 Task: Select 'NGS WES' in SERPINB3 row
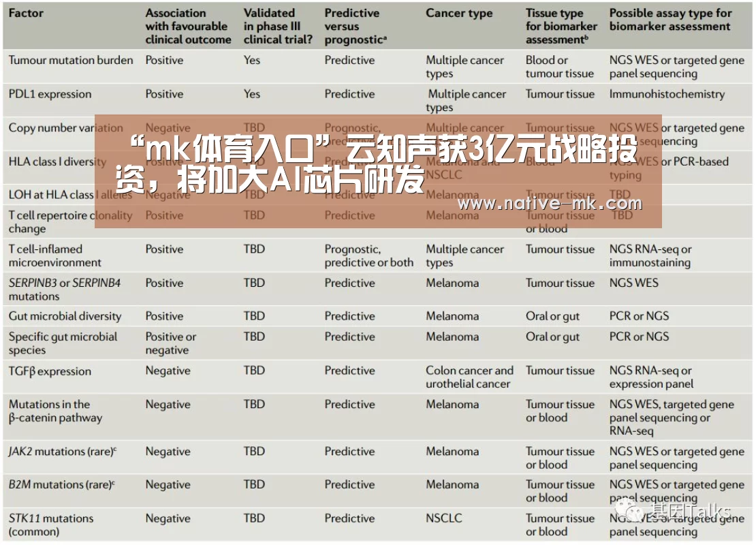tap(633, 283)
